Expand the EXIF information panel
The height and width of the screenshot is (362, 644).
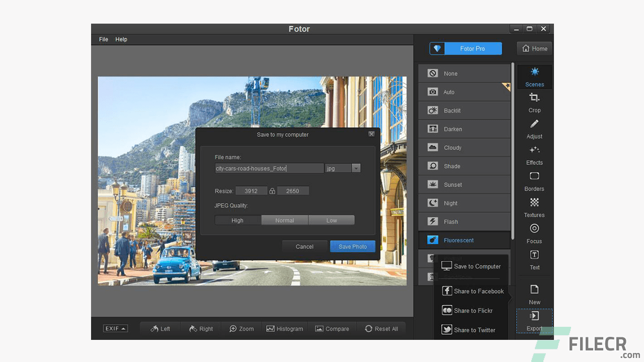pos(115,328)
